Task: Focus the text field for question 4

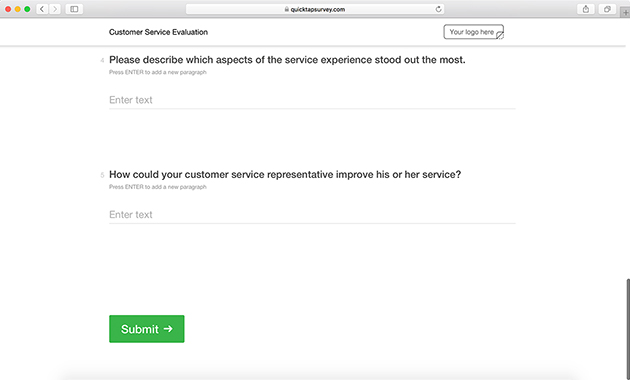Action: pyautogui.click(x=312, y=100)
